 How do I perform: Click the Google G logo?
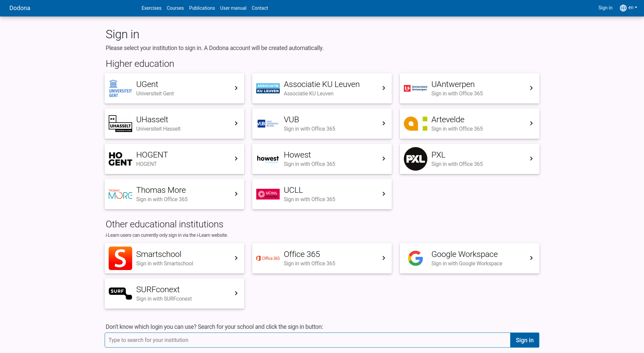416,258
